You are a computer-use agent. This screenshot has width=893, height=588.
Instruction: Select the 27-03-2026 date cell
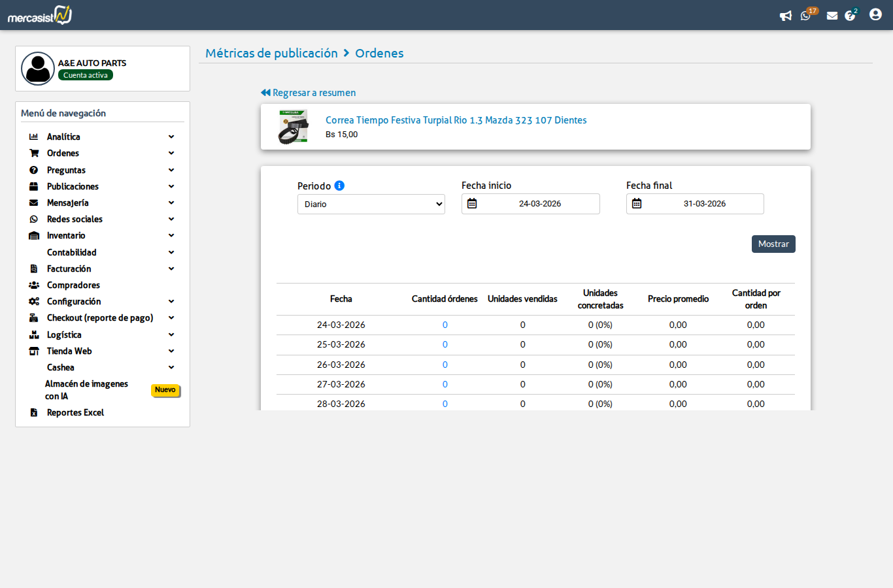(341, 384)
